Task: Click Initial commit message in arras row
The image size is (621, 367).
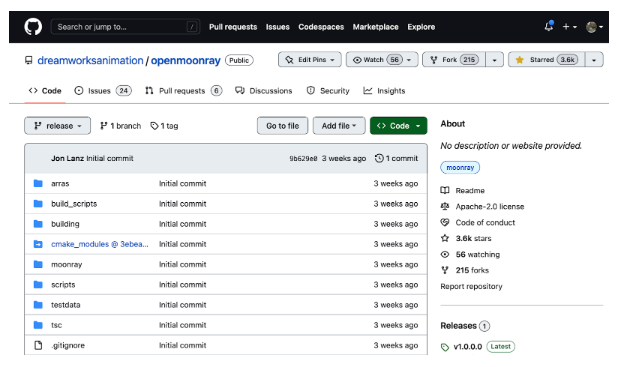Action: [183, 183]
